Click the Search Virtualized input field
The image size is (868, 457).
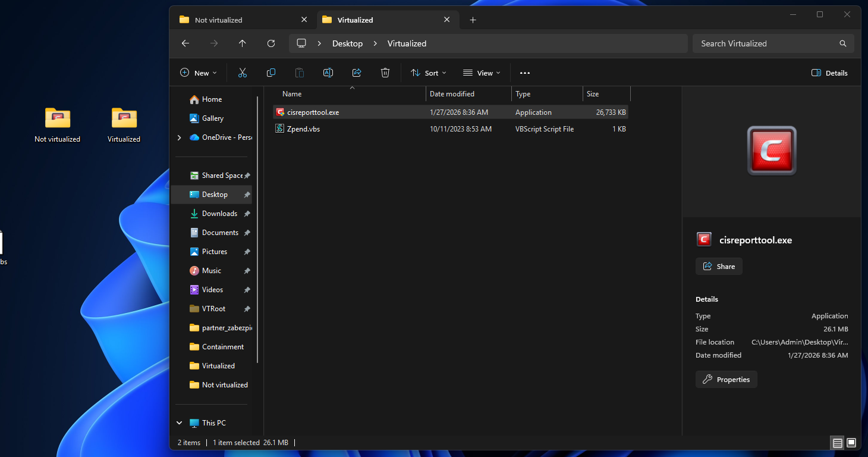click(767, 43)
